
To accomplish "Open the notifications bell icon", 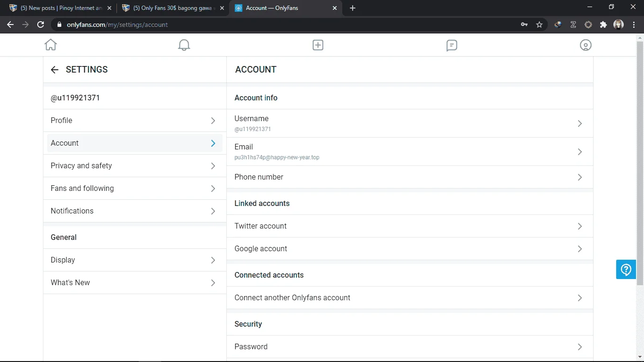I will [x=184, y=45].
